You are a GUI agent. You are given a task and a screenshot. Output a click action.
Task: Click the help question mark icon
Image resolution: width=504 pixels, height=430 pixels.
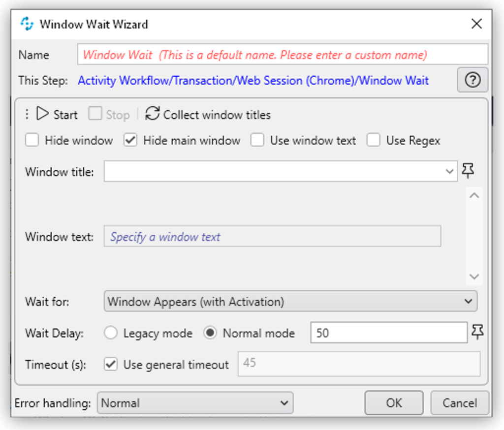click(472, 80)
